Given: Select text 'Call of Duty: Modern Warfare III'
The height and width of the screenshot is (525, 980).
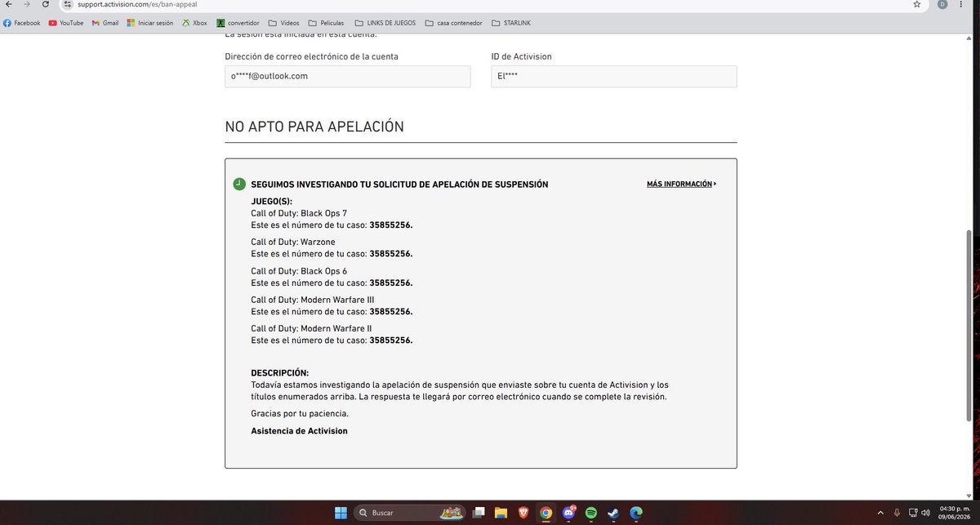Looking at the screenshot, I should point(313,300).
